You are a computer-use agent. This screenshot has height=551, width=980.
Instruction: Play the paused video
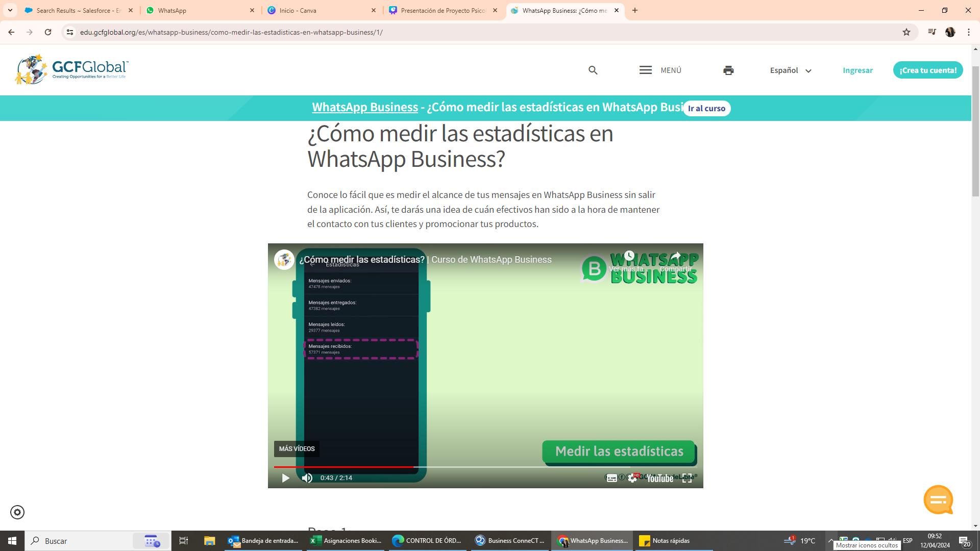click(285, 478)
